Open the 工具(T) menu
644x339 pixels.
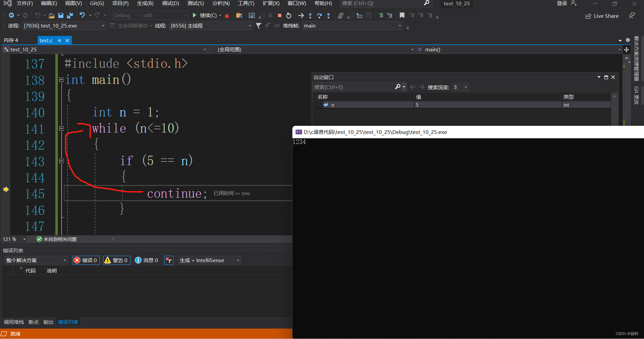click(246, 3)
